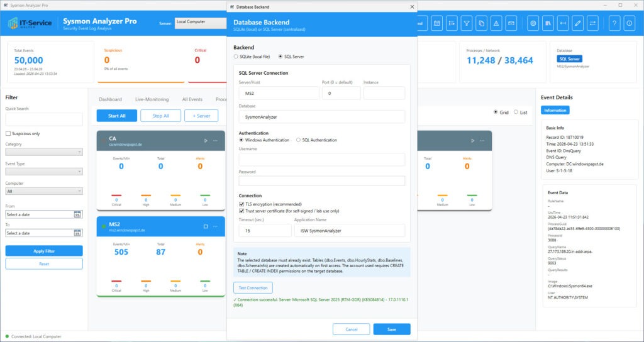Click the Port field
The image size is (644, 342).
[x=341, y=93]
